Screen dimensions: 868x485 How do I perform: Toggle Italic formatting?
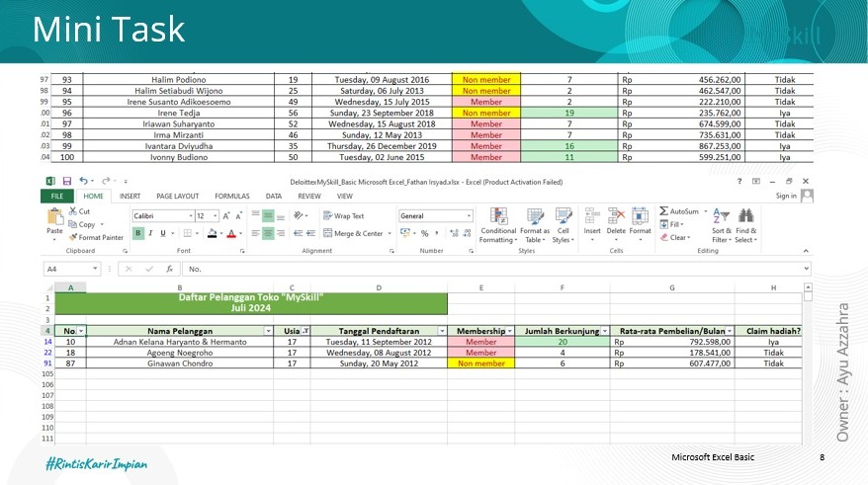tap(150, 233)
